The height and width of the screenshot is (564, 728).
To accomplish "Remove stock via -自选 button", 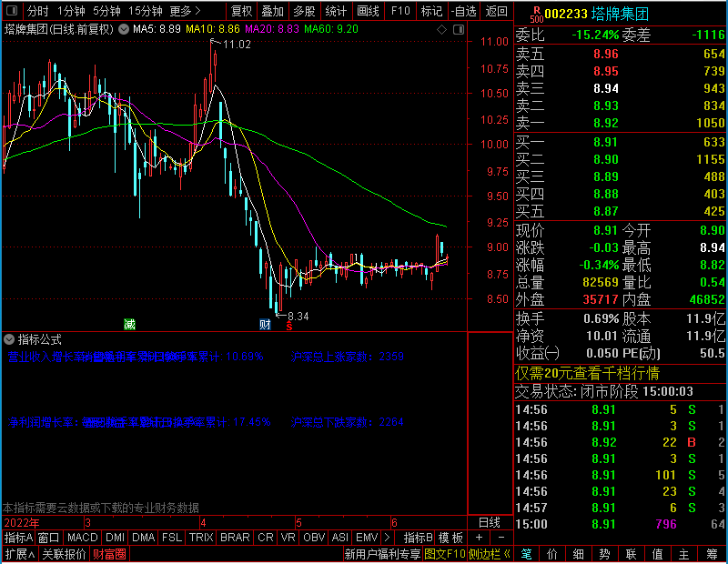I will coord(464,11).
